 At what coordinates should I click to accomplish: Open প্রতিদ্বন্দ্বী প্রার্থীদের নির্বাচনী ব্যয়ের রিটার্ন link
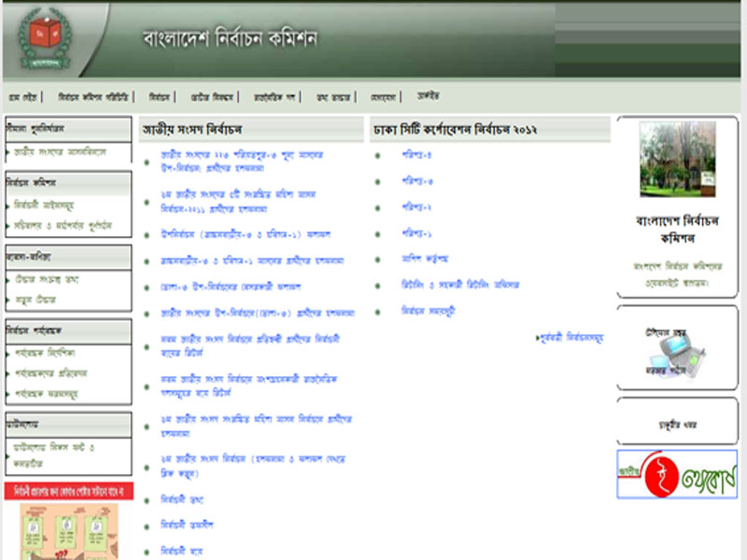click(250, 345)
